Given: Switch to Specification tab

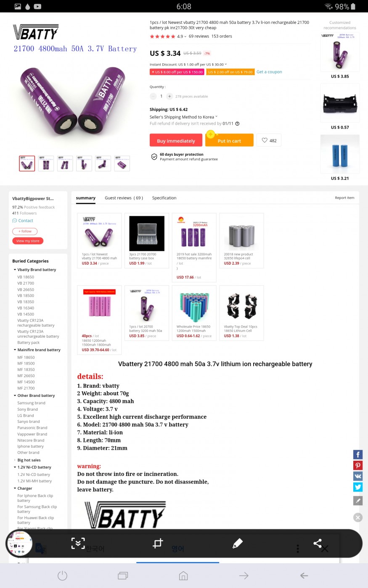Looking at the screenshot, I should 164,198.
